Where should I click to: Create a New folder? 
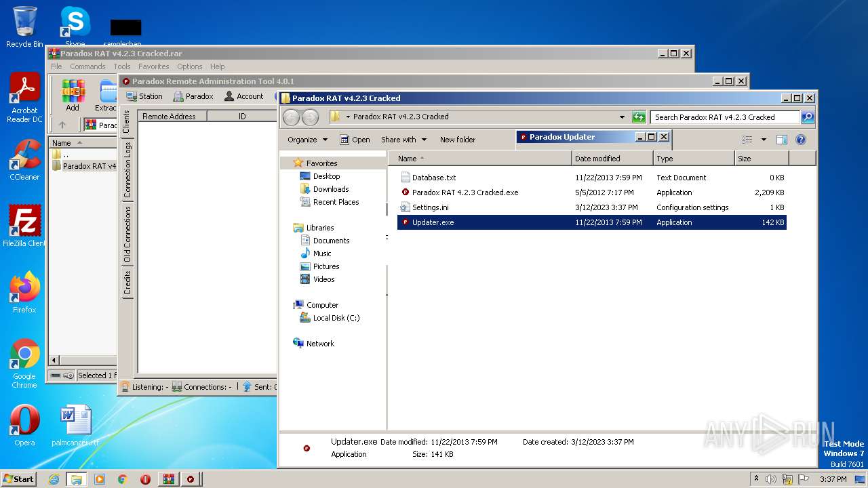tap(458, 140)
